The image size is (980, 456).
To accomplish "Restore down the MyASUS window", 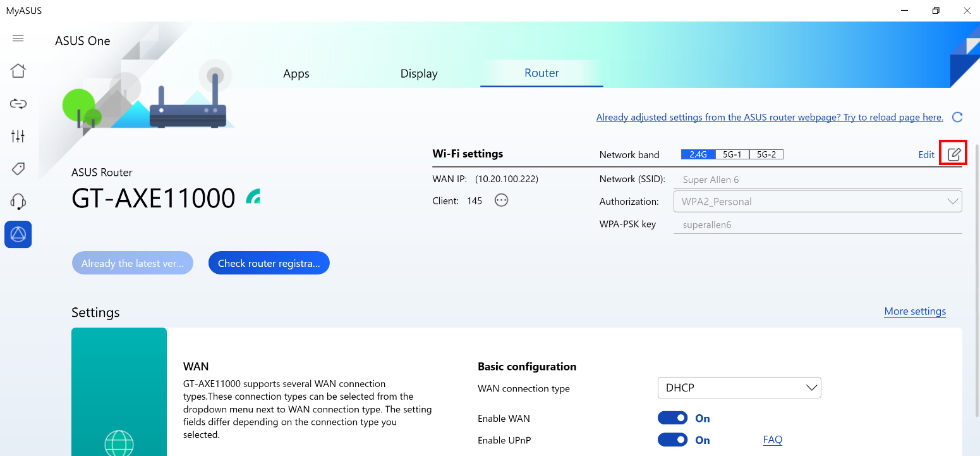I will point(936,11).
